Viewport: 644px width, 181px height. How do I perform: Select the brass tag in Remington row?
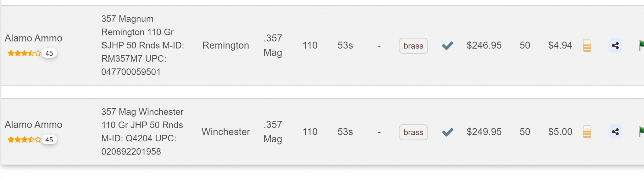point(413,46)
